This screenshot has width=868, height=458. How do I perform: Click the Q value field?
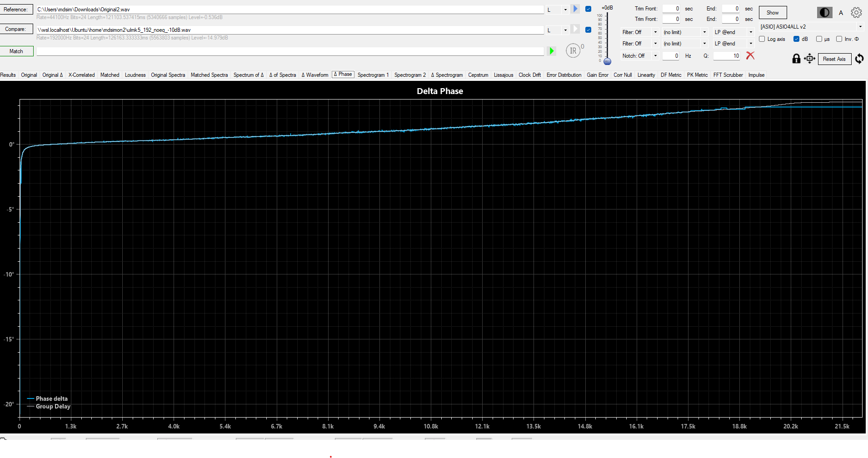(727, 56)
